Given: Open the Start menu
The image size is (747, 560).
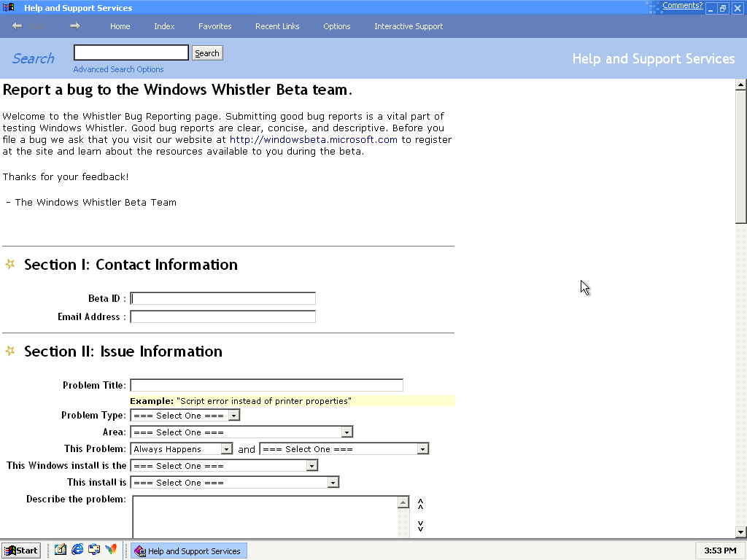Looking at the screenshot, I should [x=21, y=551].
